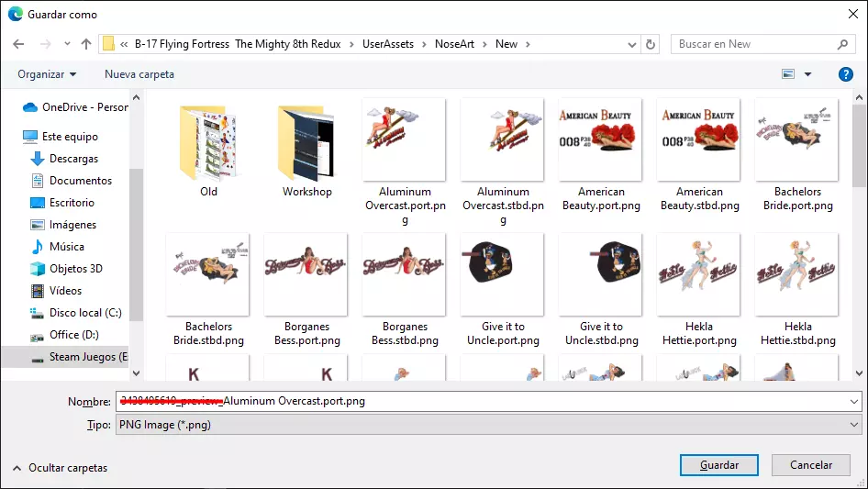Open Documentos in sidebar

[71, 181]
